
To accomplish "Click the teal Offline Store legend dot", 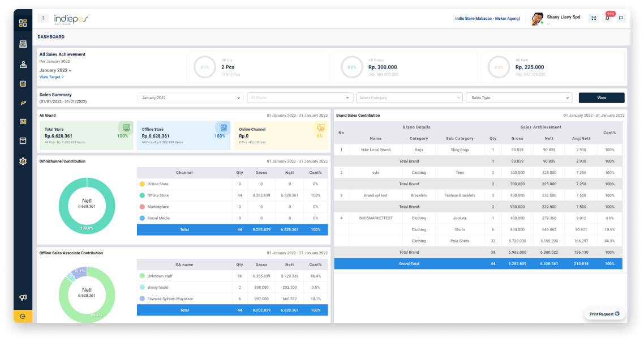I will pyautogui.click(x=142, y=195).
